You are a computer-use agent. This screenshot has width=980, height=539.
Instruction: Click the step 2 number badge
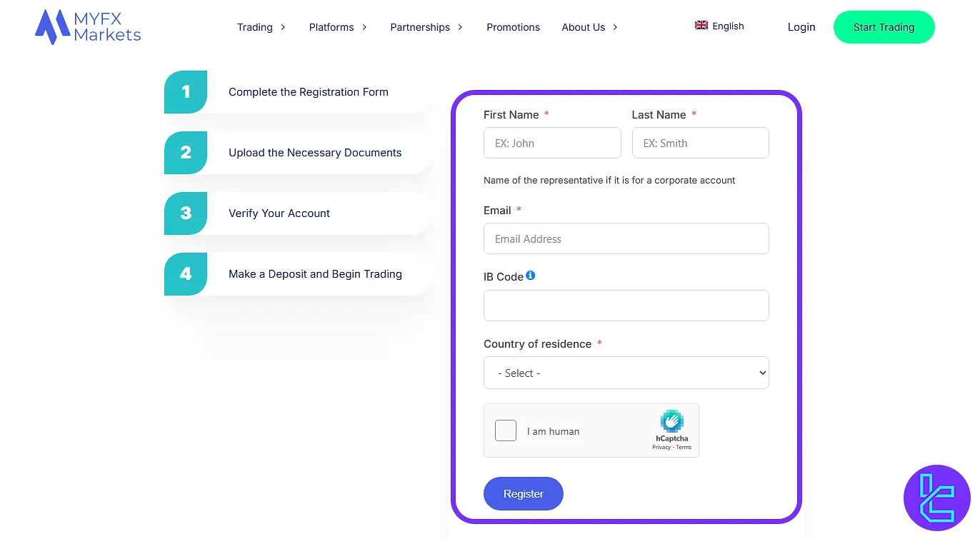point(186,153)
